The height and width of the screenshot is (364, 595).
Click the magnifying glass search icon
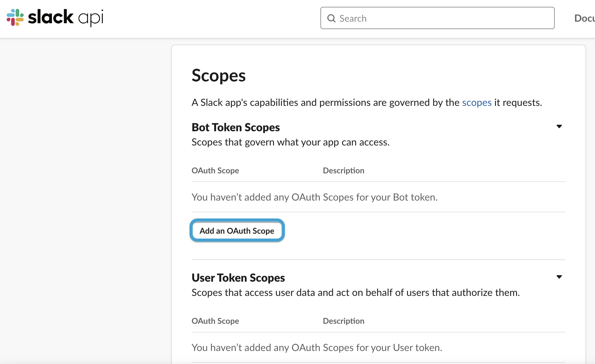coord(331,19)
